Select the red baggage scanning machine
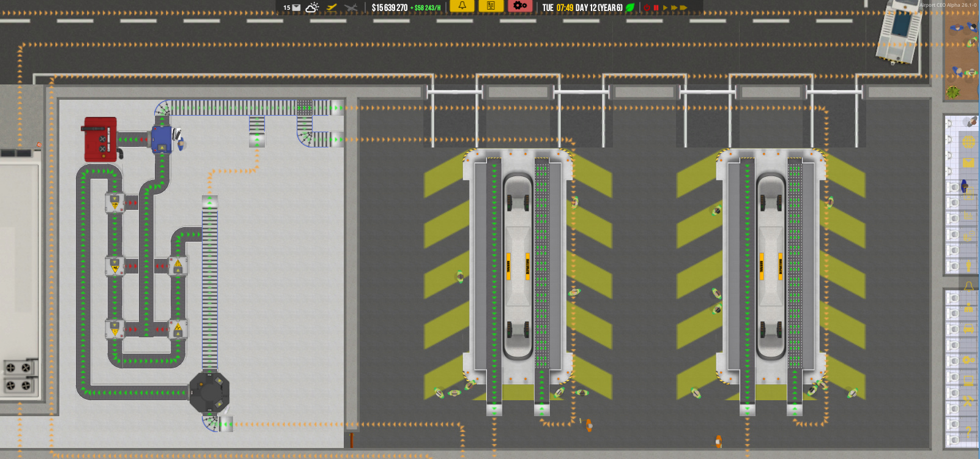Image resolution: width=980 pixels, height=459 pixels. pyautogui.click(x=100, y=140)
